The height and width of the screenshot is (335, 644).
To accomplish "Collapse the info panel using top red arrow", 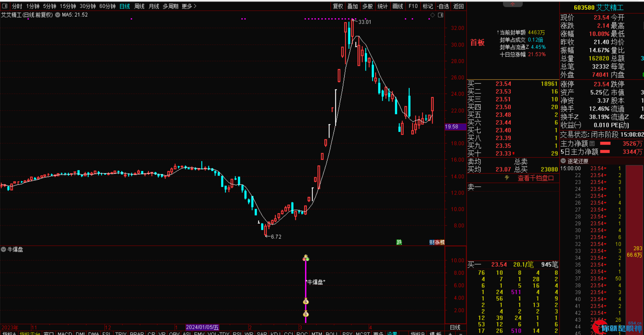I will point(513,4).
